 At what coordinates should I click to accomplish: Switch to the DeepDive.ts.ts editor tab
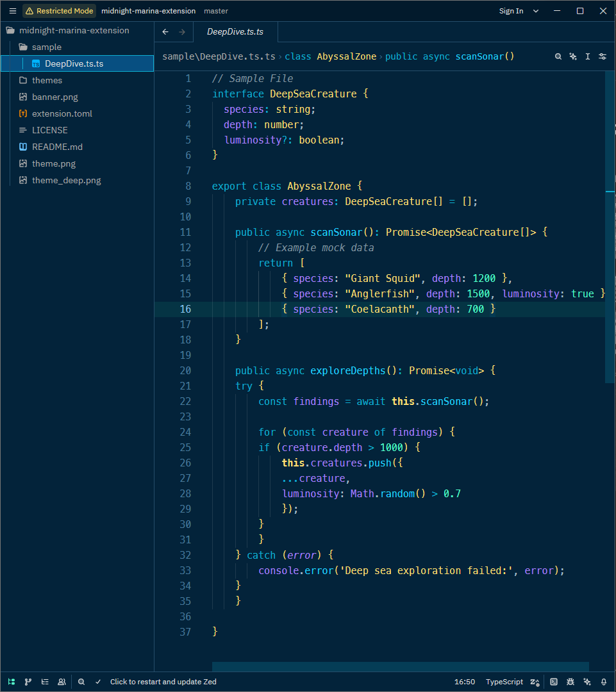point(235,32)
